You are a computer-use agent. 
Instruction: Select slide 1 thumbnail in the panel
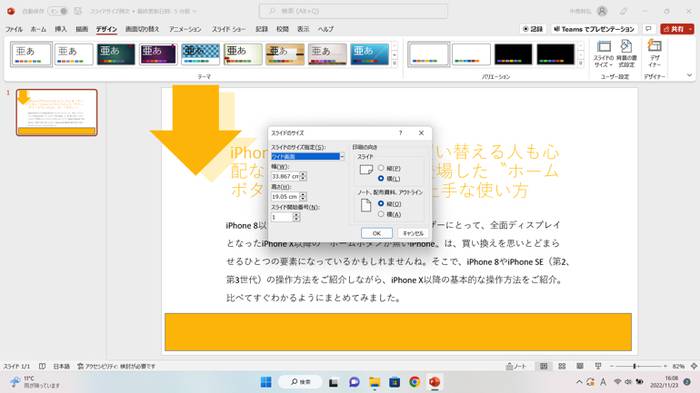57,112
